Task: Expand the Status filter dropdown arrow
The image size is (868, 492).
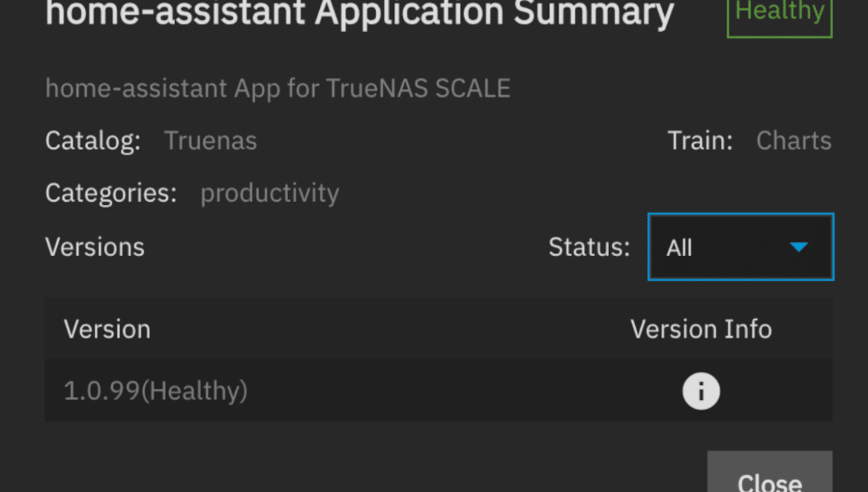Action: (798, 247)
